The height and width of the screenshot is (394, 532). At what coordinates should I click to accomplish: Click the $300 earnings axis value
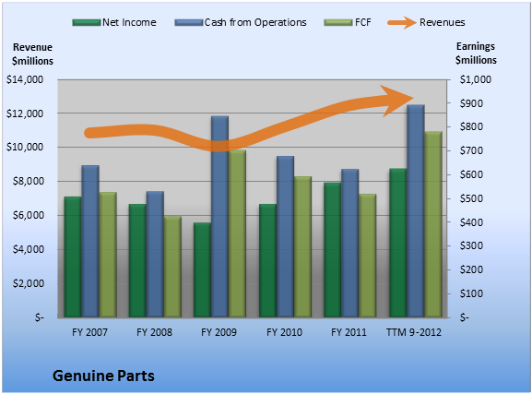click(471, 246)
